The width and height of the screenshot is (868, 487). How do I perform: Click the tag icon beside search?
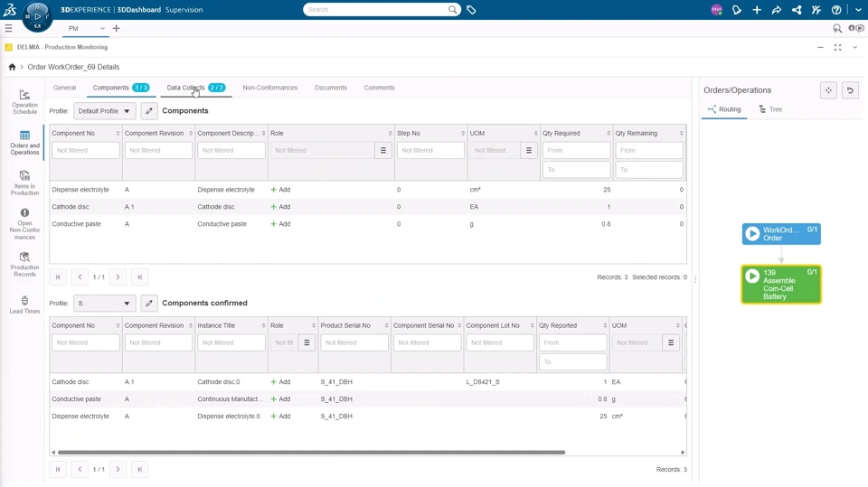pos(471,9)
